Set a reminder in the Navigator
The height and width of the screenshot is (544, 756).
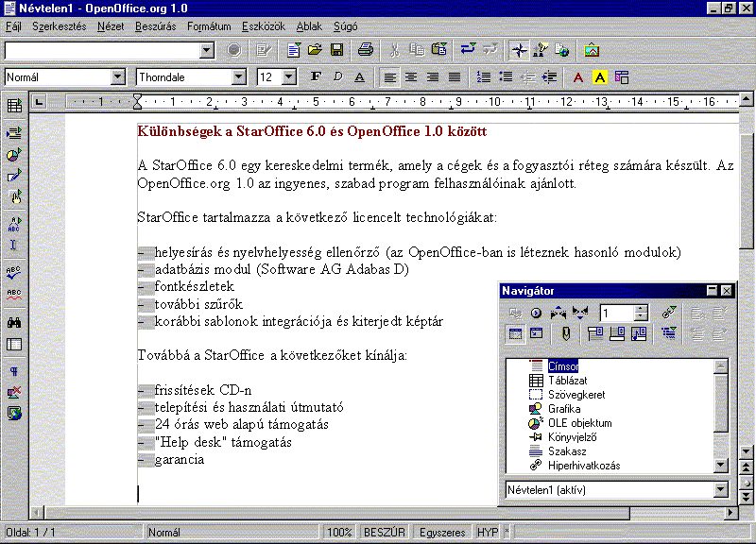point(566,334)
